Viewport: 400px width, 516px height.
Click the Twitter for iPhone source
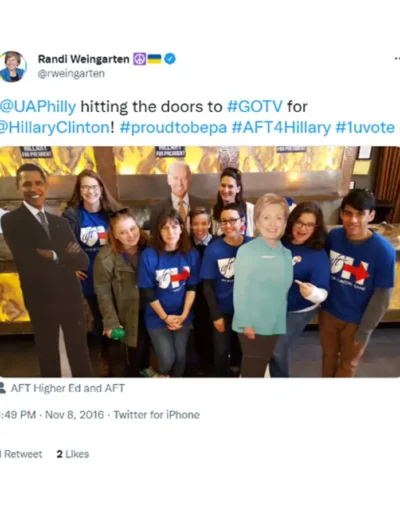[x=156, y=415]
